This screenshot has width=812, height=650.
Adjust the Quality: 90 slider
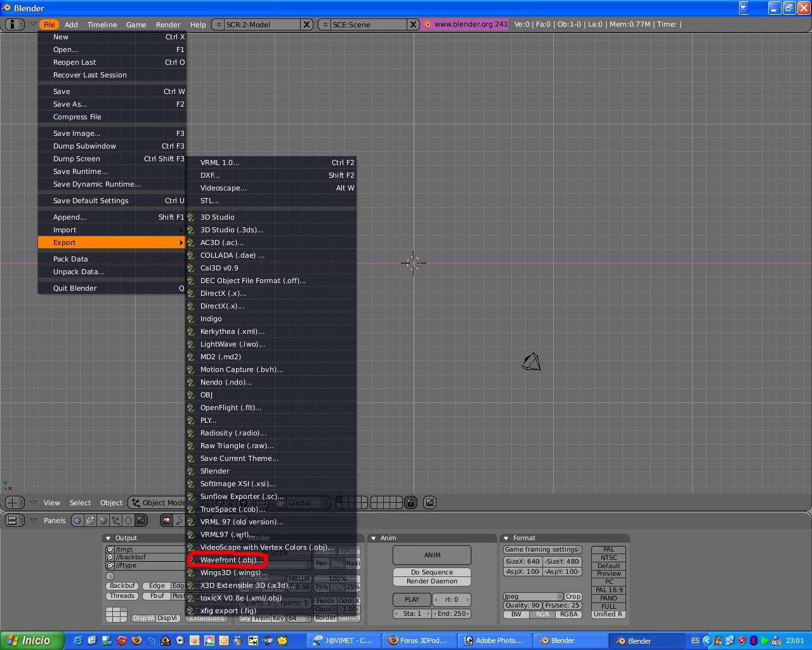click(x=522, y=606)
